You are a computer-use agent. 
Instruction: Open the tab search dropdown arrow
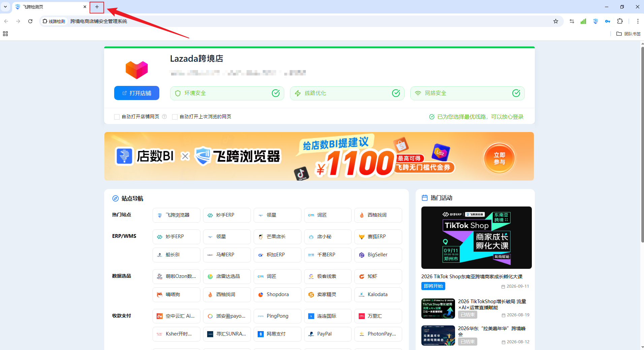click(x=5, y=7)
